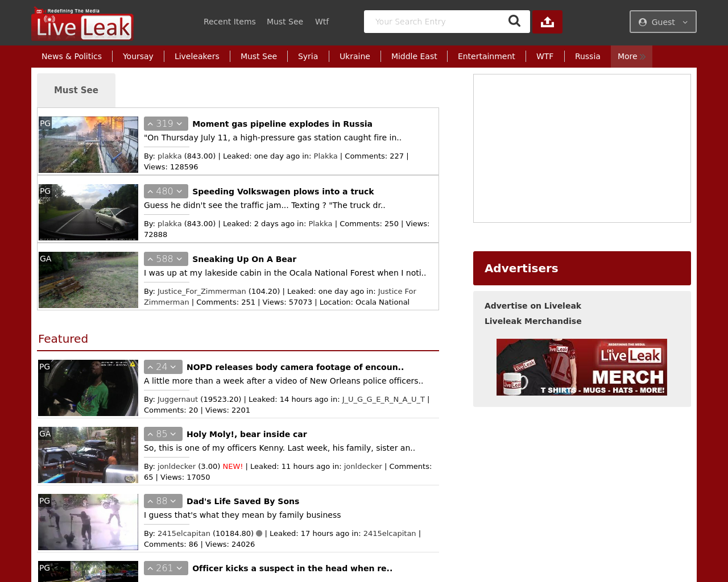Open the Yoursay category
Viewport: 728px width, 582px height.
point(138,56)
